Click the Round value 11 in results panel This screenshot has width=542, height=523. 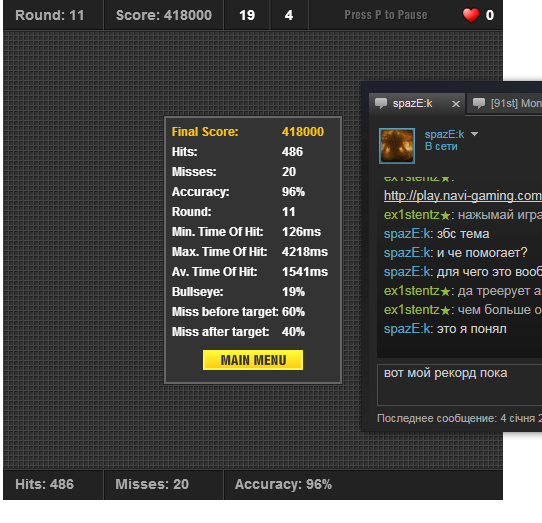(289, 212)
